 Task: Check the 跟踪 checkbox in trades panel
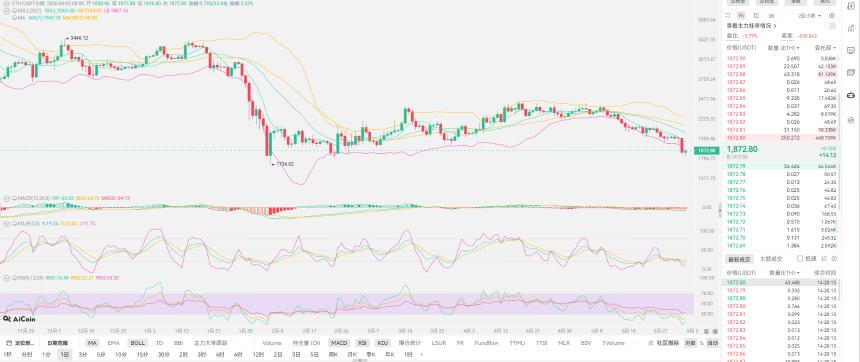[800, 258]
